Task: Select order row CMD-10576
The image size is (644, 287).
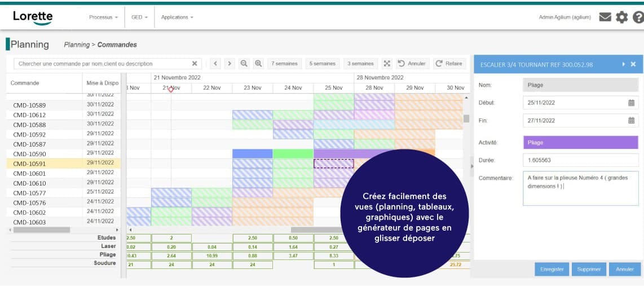Action: 64,203
